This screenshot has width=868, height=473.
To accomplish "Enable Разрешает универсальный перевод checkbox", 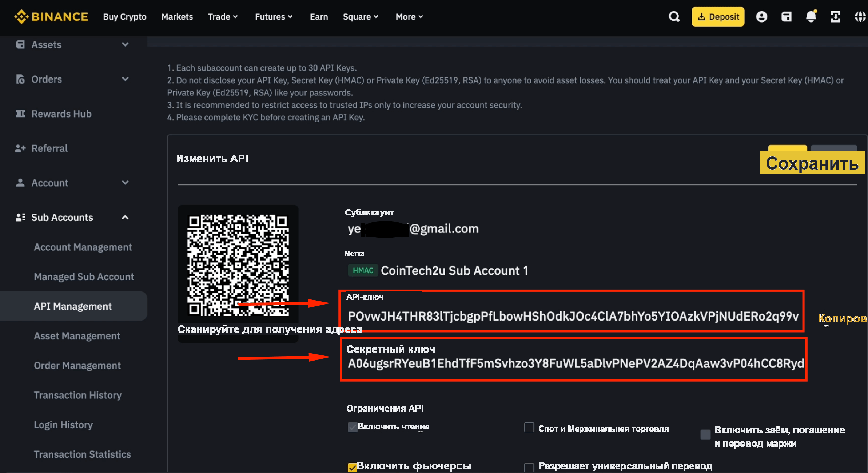I will click(x=529, y=468).
